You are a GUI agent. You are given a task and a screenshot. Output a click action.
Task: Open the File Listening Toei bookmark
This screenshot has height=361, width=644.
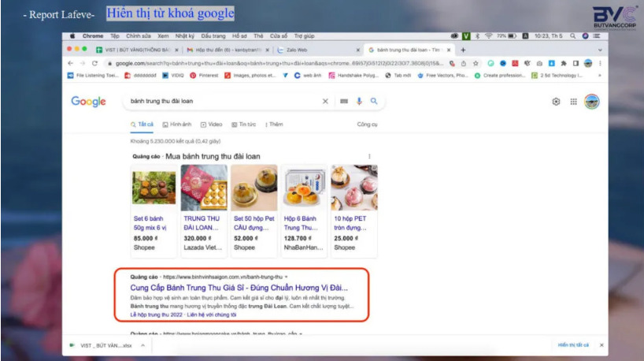(93, 75)
